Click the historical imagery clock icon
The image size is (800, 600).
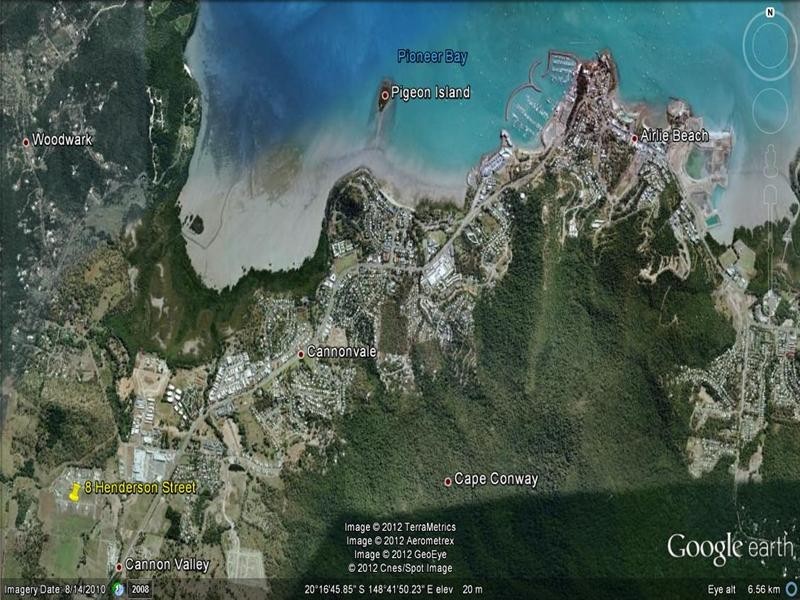pyautogui.click(x=118, y=589)
